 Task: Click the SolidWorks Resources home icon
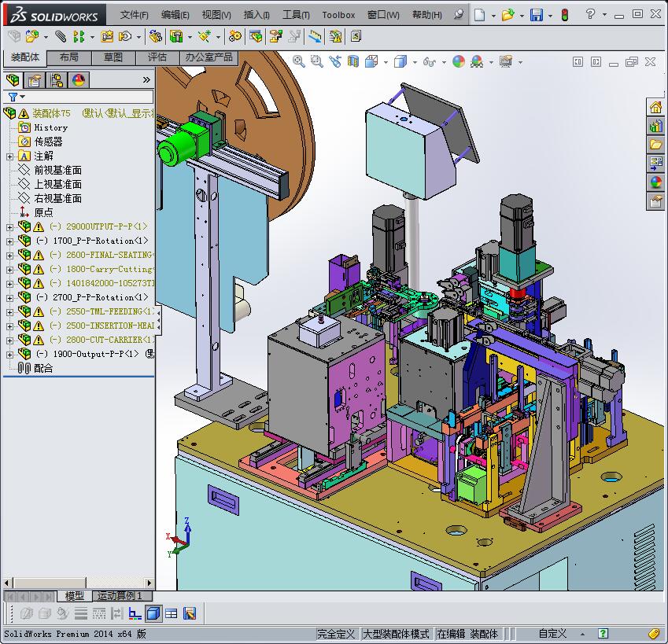click(655, 107)
